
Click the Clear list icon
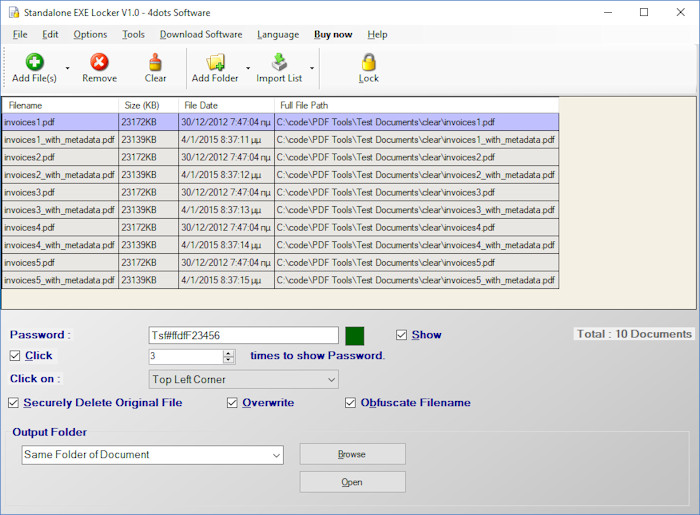tap(155, 62)
